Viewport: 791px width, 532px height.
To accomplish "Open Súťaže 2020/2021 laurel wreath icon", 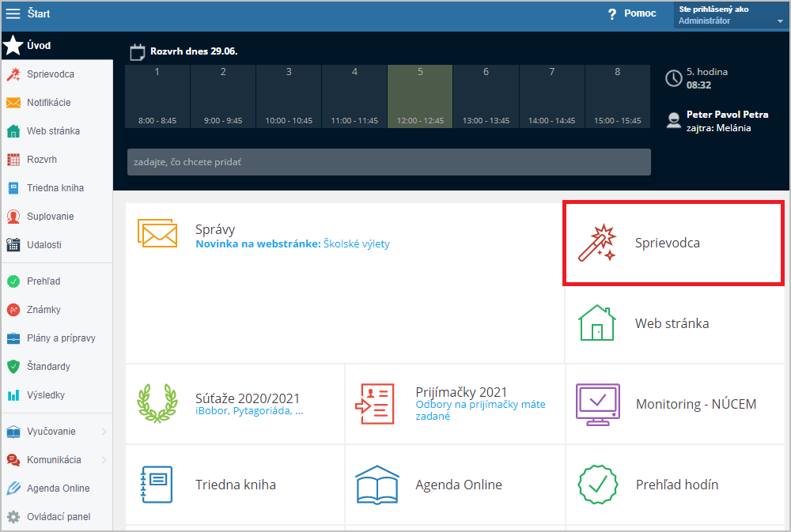I will [157, 404].
